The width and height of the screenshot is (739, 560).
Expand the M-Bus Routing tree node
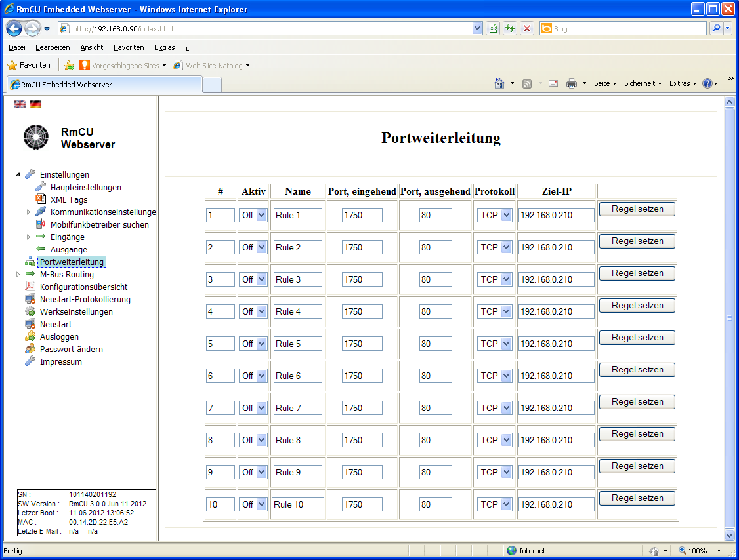coord(18,275)
